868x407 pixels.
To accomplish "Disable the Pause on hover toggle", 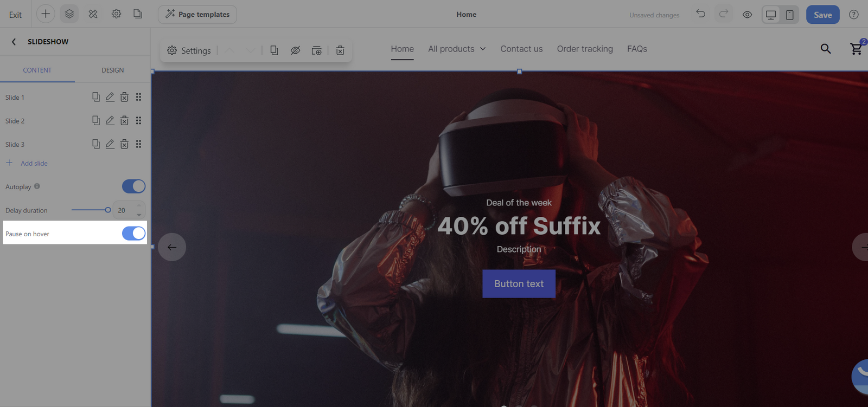I will point(133,234).
